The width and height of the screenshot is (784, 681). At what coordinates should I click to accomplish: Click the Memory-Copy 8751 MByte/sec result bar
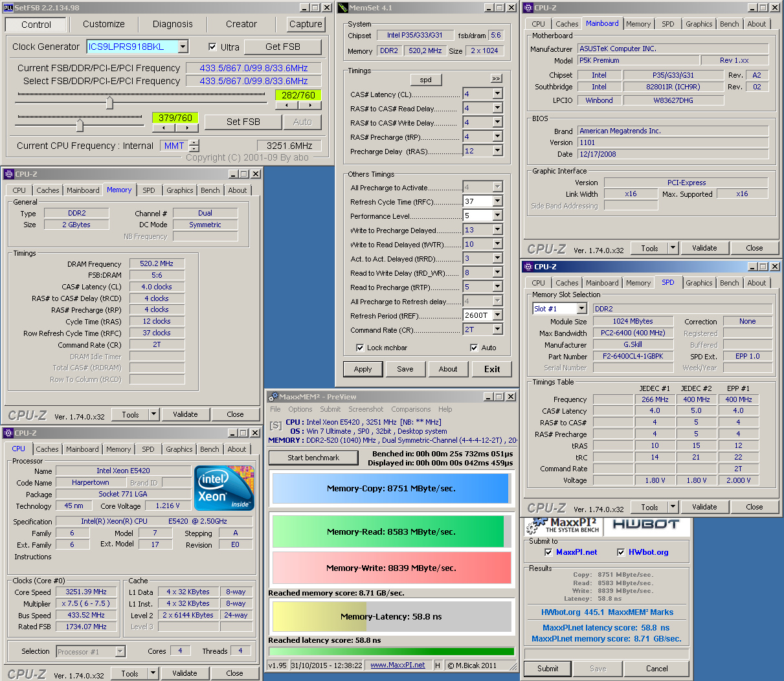tap(391, 489)
